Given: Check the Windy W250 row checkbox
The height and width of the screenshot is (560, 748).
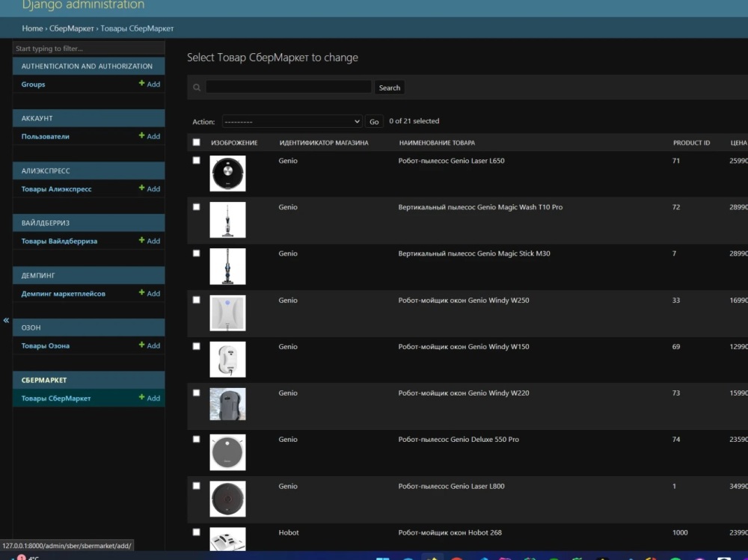Looking at the screenshot, I should [x=197, y=300].
